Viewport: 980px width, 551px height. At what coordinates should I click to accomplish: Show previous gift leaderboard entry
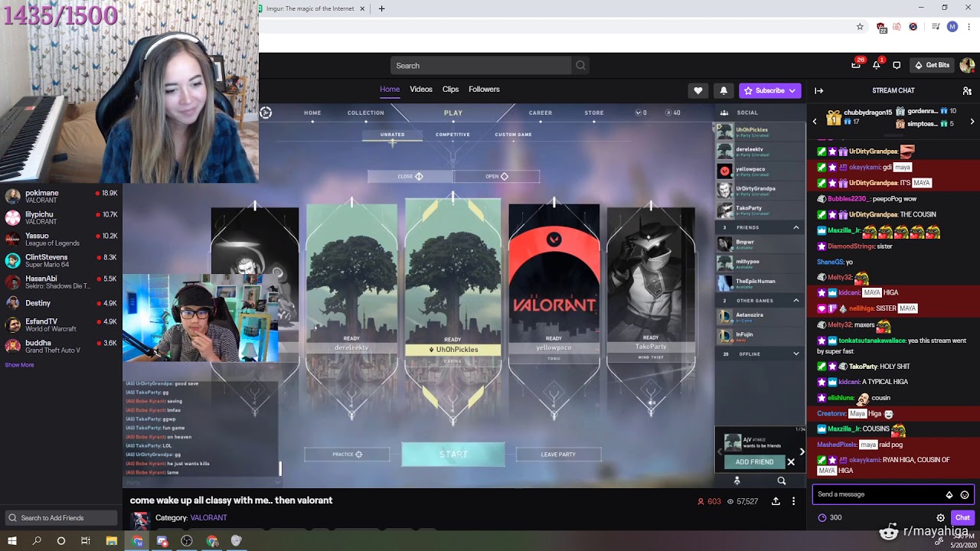[x=815, y=121]
